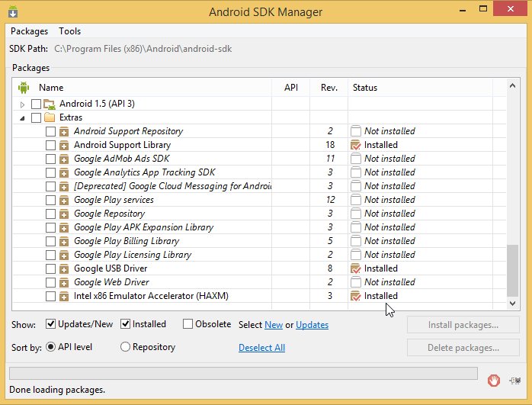Check the Google AdMob Ads SDK checkbox
The width and height of the screenshot is (532, 405).
pyautogui.click(x=50, y=159)
